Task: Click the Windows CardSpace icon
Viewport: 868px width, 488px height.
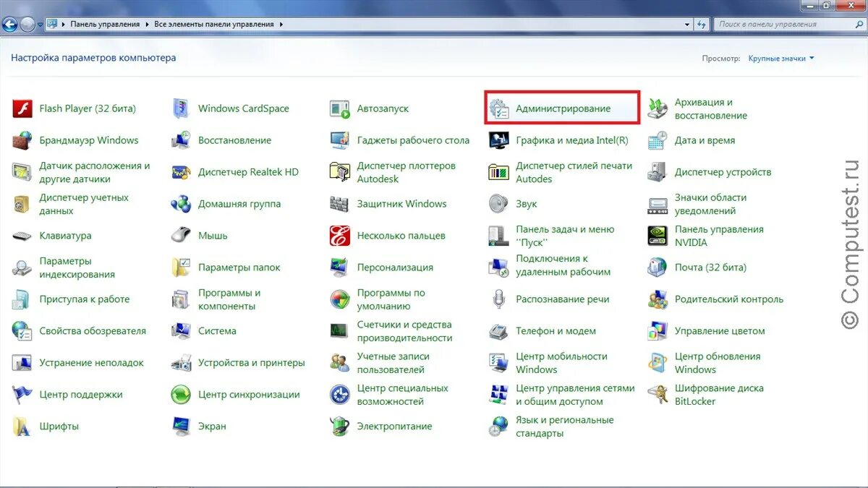Action: 181,108
